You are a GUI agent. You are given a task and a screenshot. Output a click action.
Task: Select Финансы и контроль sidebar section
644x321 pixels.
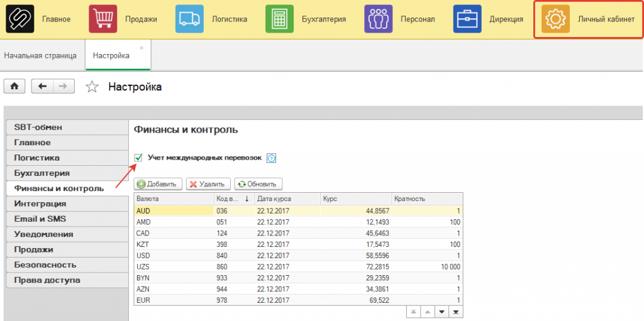point(67,188)
